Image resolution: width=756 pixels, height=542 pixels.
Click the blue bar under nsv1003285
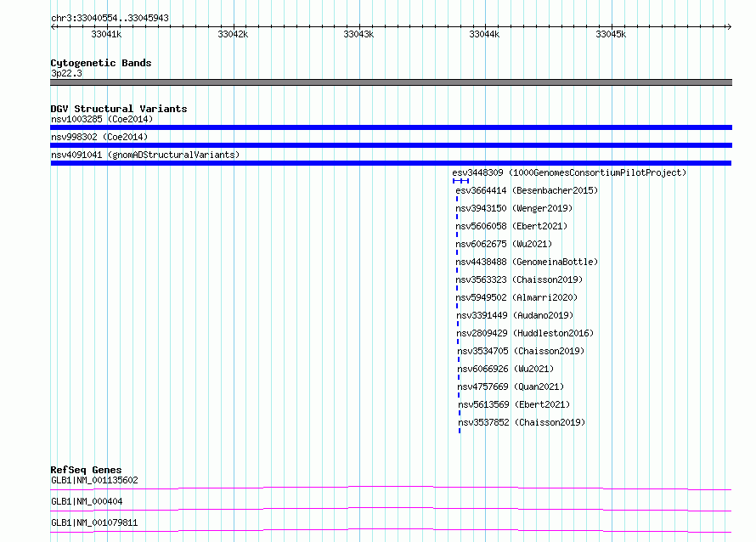point(391,127)
